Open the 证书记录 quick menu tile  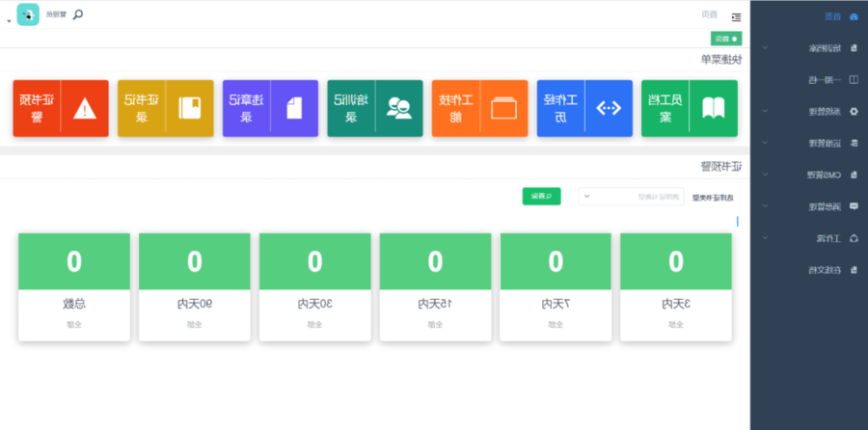click(x=165, y=108)
